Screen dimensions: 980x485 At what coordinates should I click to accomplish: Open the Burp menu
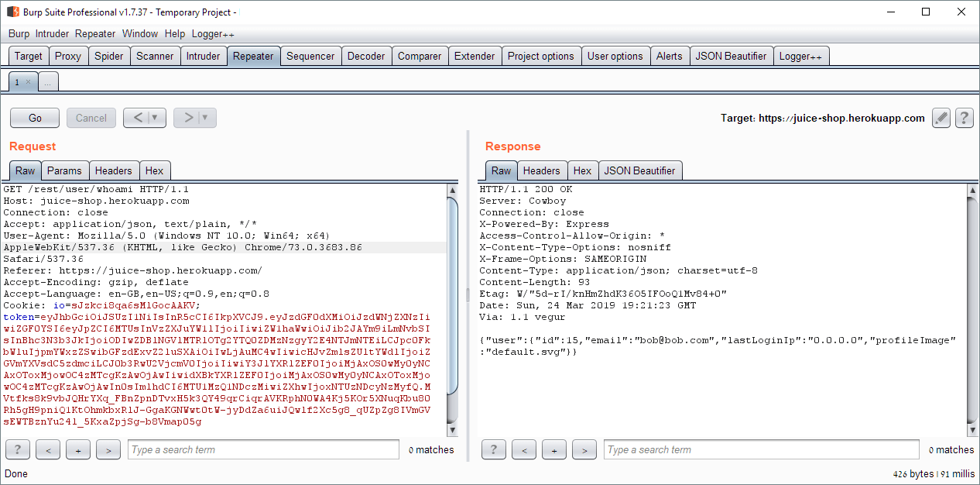coord(19,33)
